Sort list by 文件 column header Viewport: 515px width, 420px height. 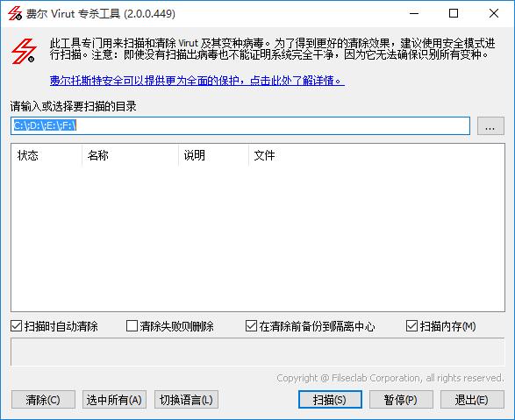[x=376, y=155]
